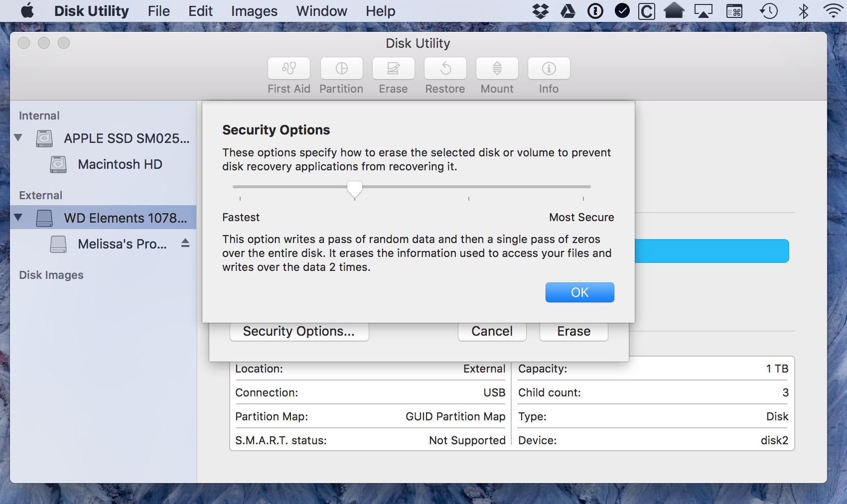Select the APPLE SSD SM025 drive icon
Viewport: 847px width, 504px height.
(x=44, y=138)
